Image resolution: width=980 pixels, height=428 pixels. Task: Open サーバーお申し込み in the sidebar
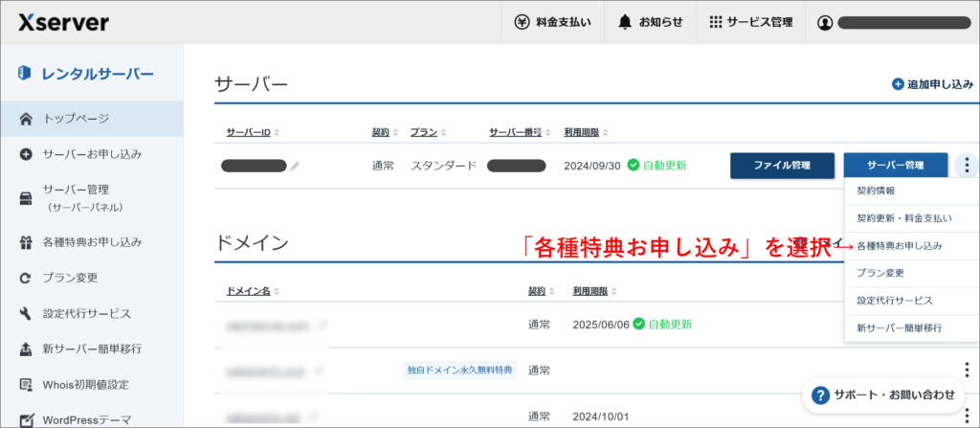(x=92, y=154)
